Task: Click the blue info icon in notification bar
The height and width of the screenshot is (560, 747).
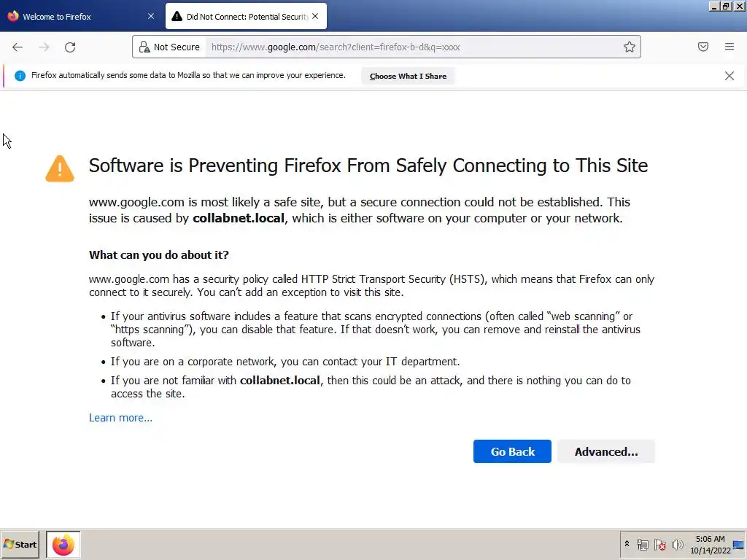Action: [20, 76]
